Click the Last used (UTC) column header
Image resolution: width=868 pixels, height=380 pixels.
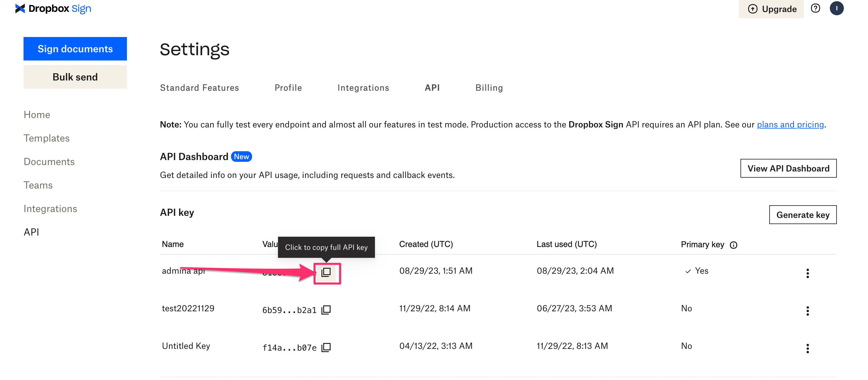coord(567,245)
